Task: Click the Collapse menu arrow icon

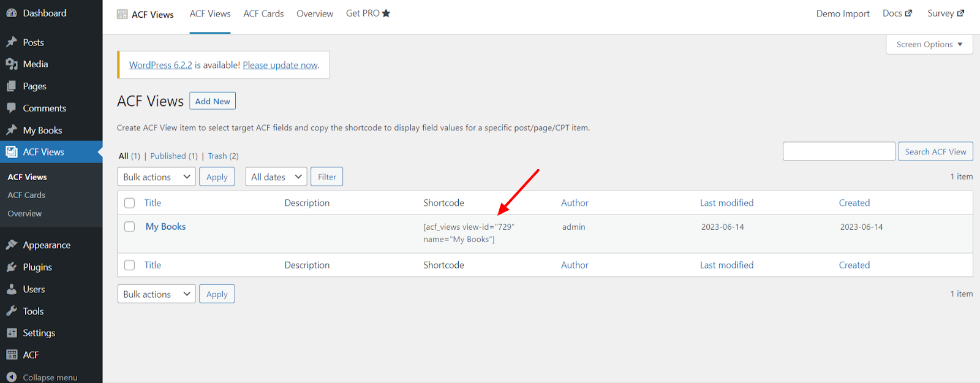Action: tap(11, 377)
